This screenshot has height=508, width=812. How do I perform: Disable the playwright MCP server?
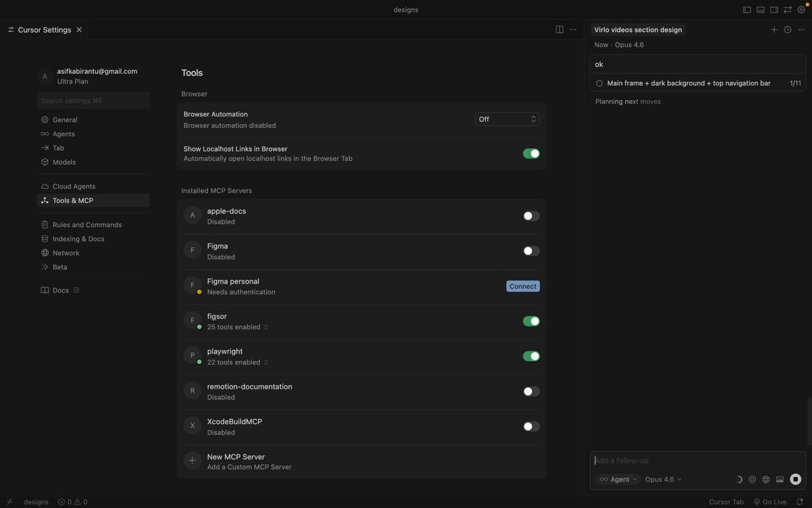[x=531, y=356]
